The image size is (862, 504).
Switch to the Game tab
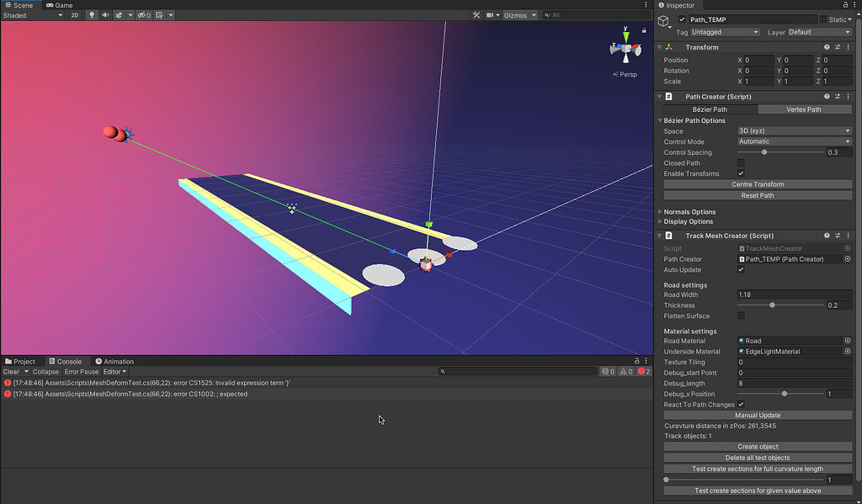point(59,4)
